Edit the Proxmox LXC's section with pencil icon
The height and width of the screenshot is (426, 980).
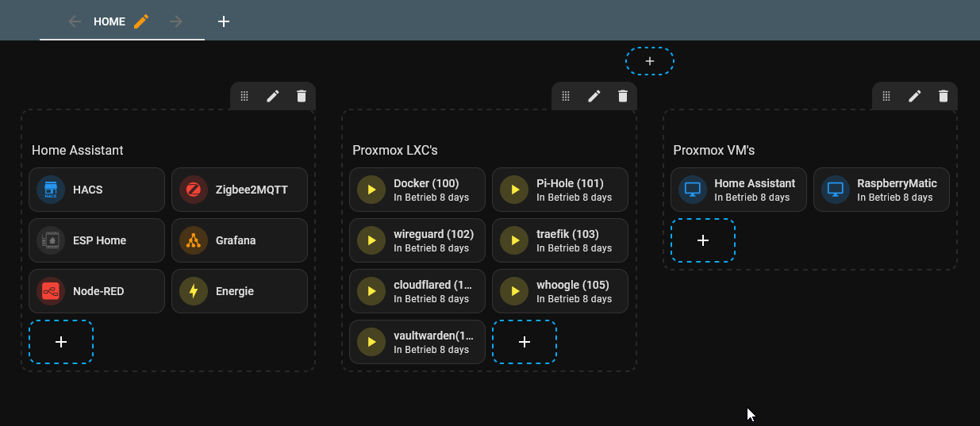tap(594, 96)
